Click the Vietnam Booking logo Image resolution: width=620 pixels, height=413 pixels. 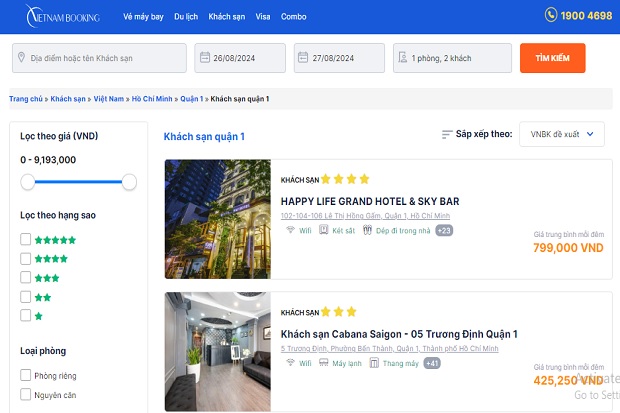tap(63, 17)
